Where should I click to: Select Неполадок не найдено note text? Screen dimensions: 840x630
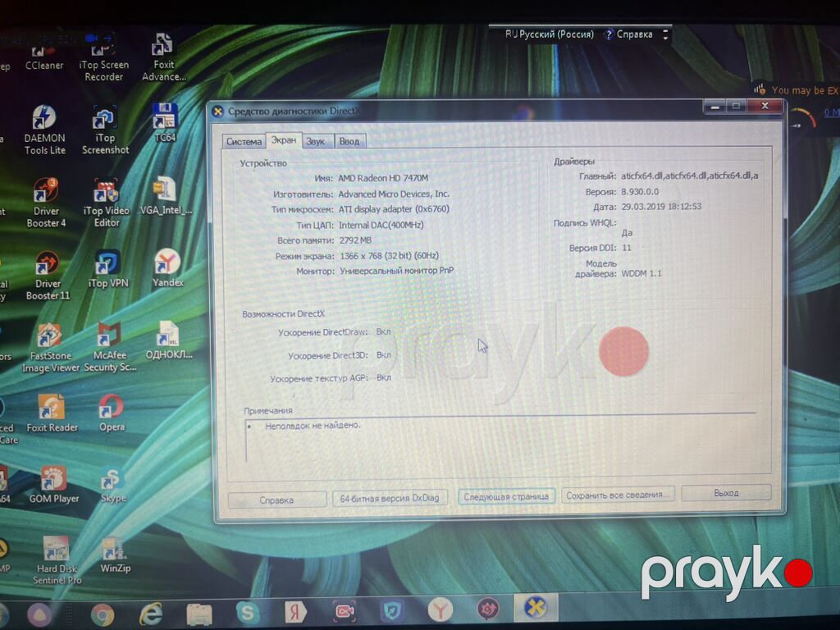pyautogui.click(x=313, y=426)
